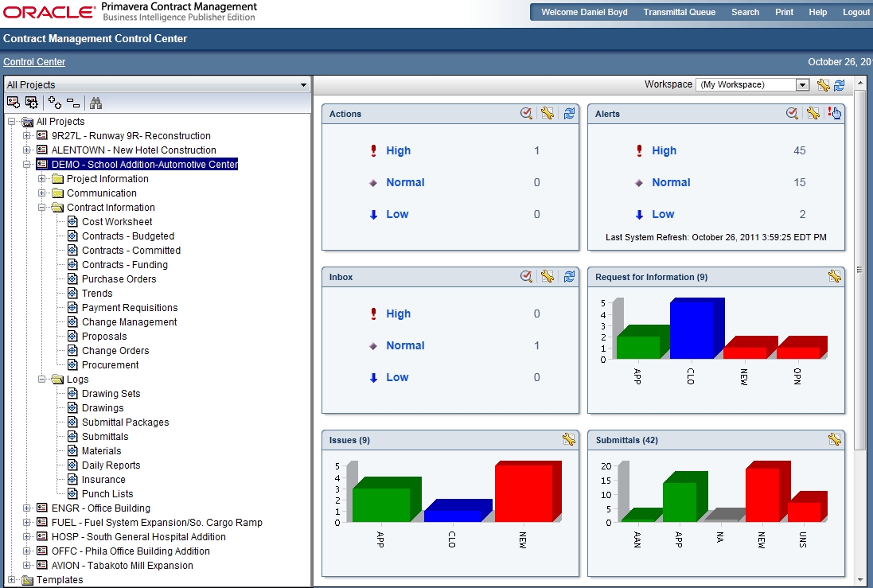This screenshot has width=873, height=588.
Task: Open Help in top menu
Action: [x=818, y=12]
